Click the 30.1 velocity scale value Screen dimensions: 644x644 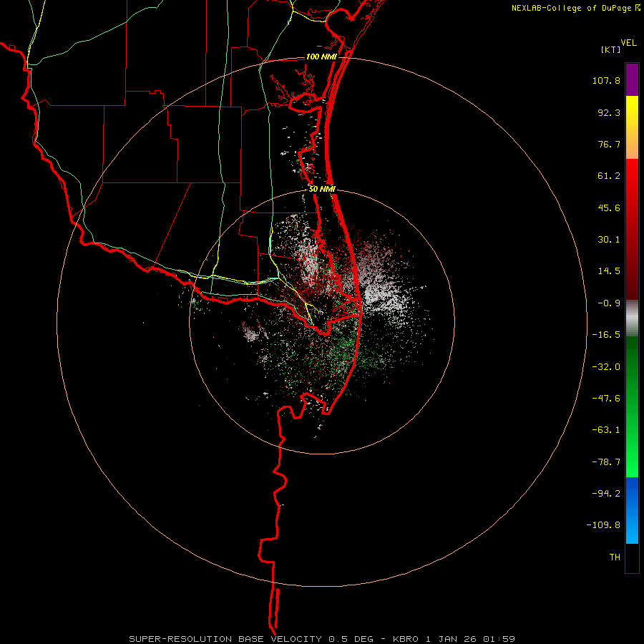pos(609,240)
